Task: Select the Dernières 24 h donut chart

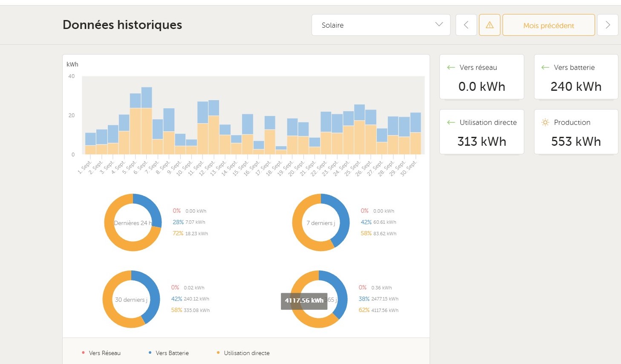Action: (x=133, y=222)
